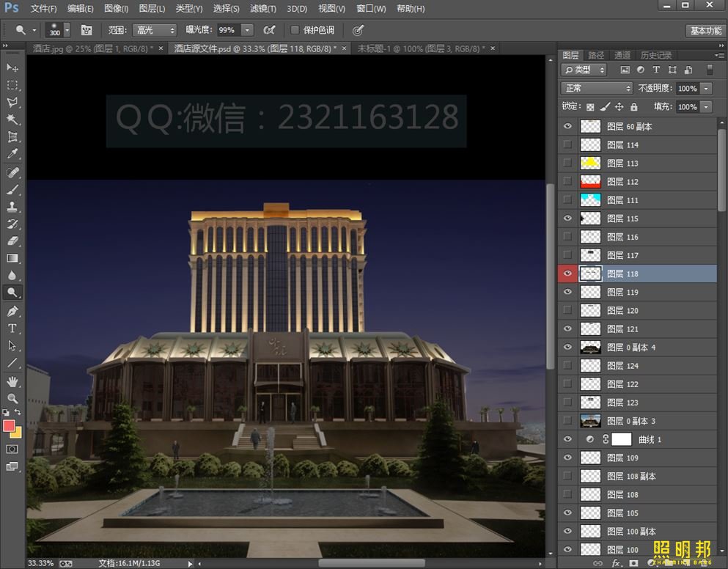This screenshot has width=728, height=569.
Task: Open the 滤镜(T) menu
Action: coord(263,9)
